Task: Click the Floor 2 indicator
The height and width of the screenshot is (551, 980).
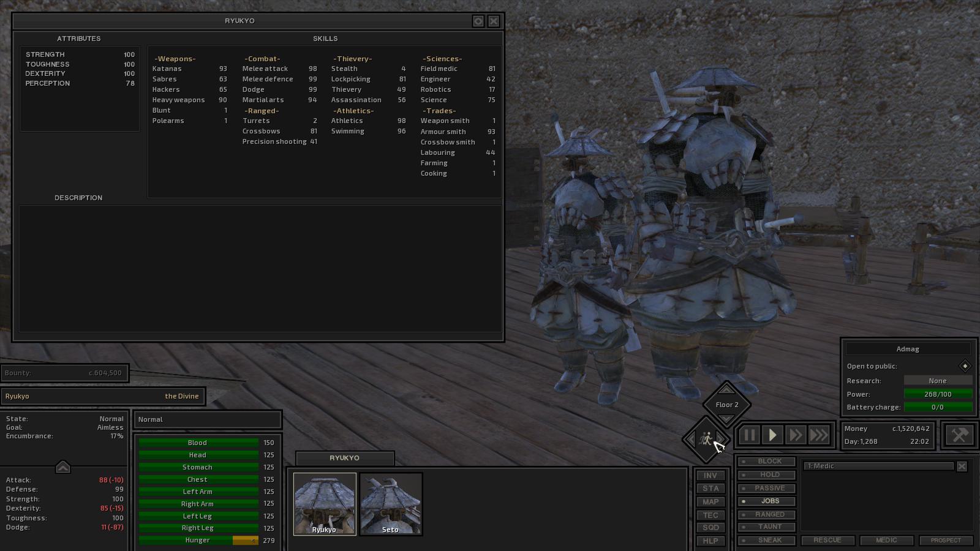Action: 727,405
